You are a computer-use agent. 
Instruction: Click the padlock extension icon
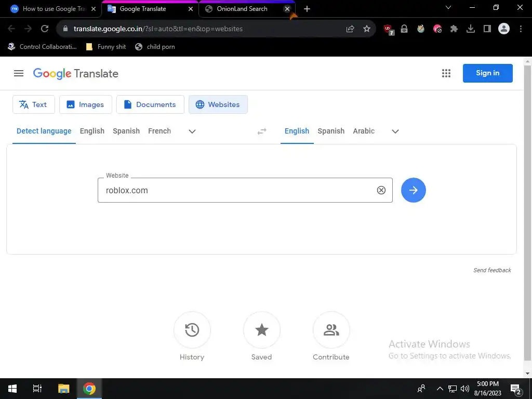404,29
